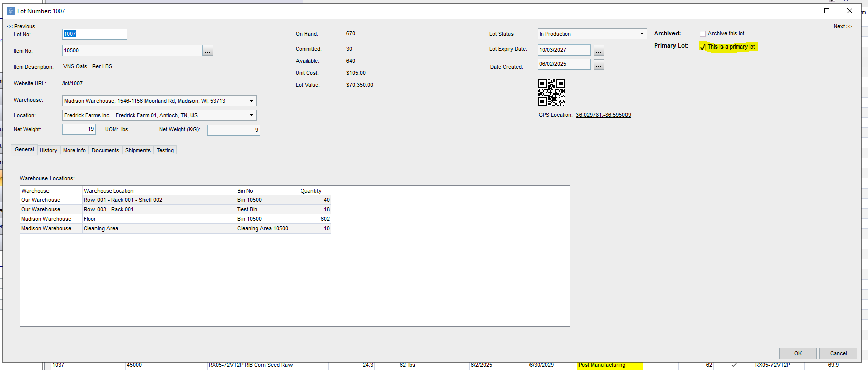Open the More Info tab

click(x=74, y=150)
